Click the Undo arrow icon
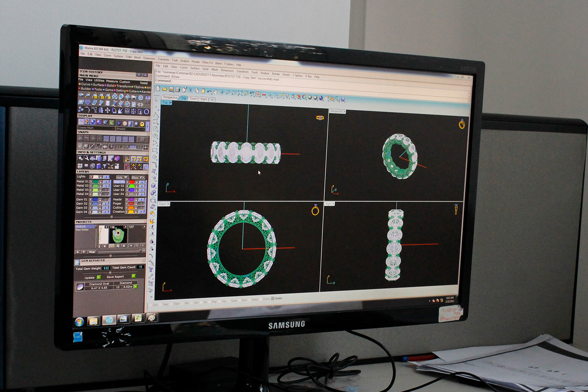Screen dimensions: 588x392 point(209,91)
